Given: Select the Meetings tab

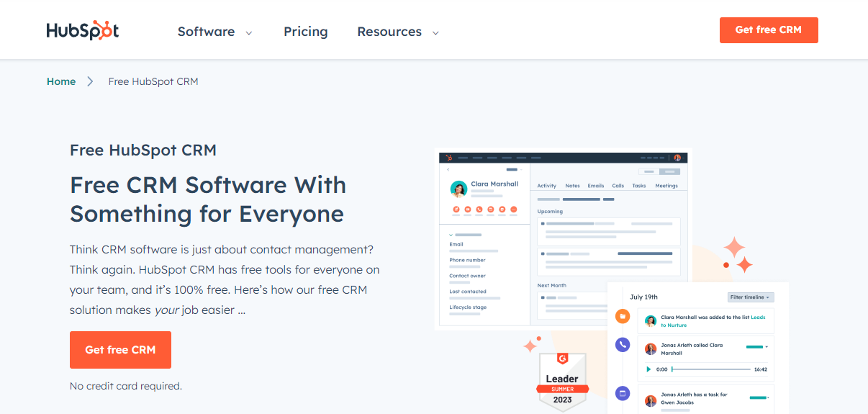Looking at the screenshot, I should (666, 186).
